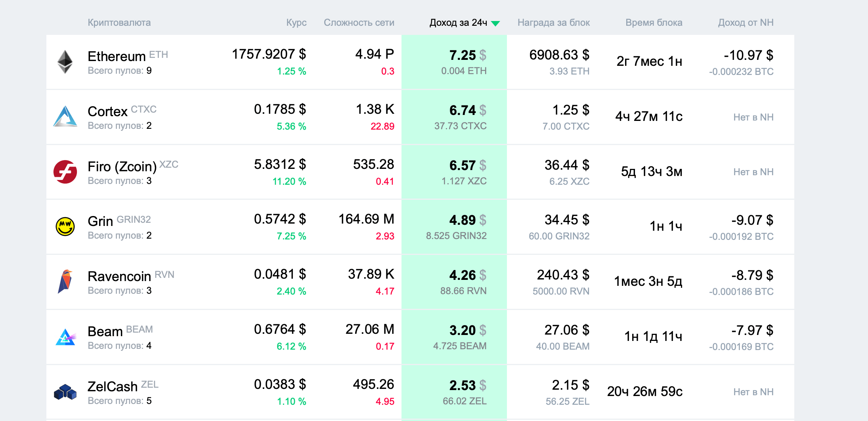The width and height of the screenshot is (868, 421).
Task: Click Ethereum network difficulty 4.94 P
Action: click(x=375, y=54)
